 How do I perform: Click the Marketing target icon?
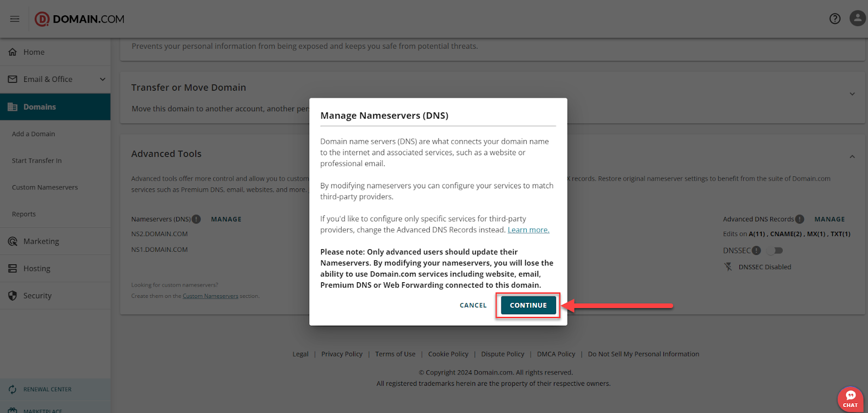[x=12, y=242]
